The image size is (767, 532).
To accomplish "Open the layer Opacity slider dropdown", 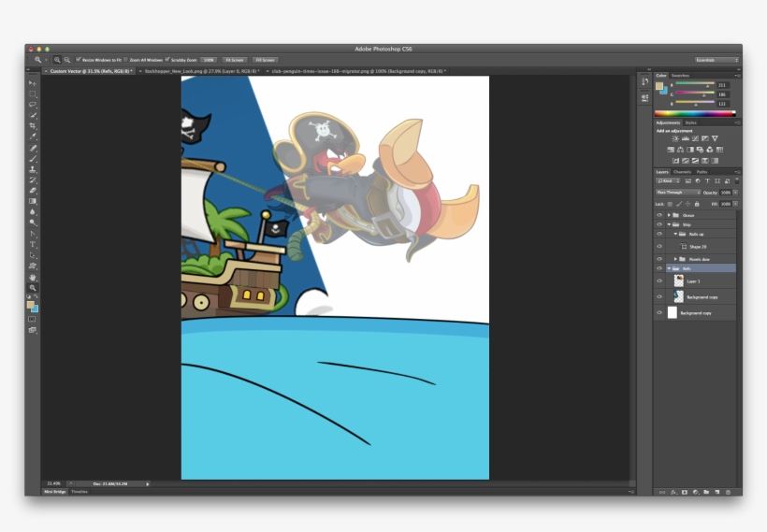I will point(735,193).
